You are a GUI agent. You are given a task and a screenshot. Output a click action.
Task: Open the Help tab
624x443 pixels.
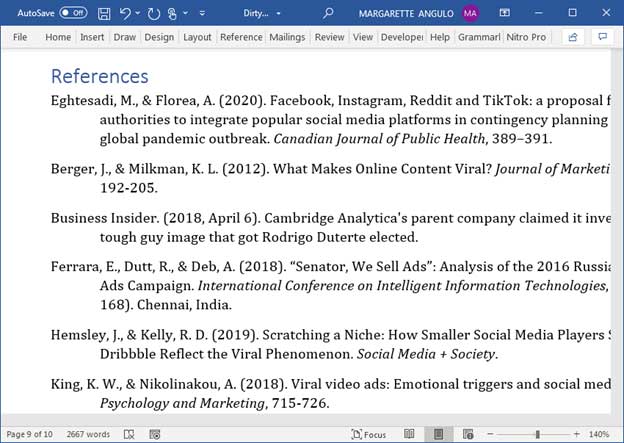tap(440, 37)
